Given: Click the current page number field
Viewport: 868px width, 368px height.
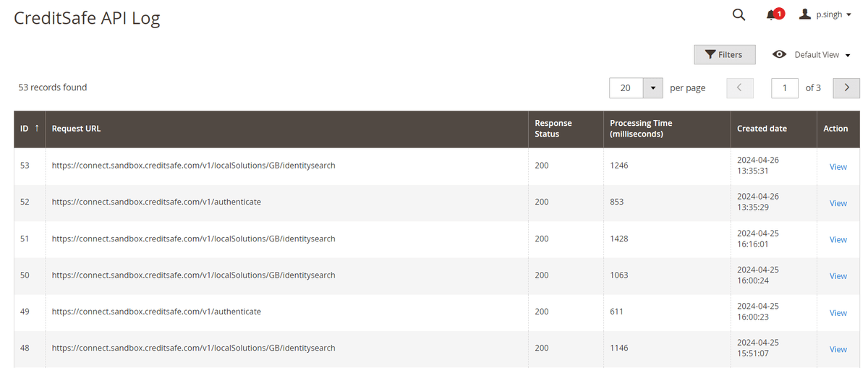Looking at the screenshot, I should coord(785,87).
